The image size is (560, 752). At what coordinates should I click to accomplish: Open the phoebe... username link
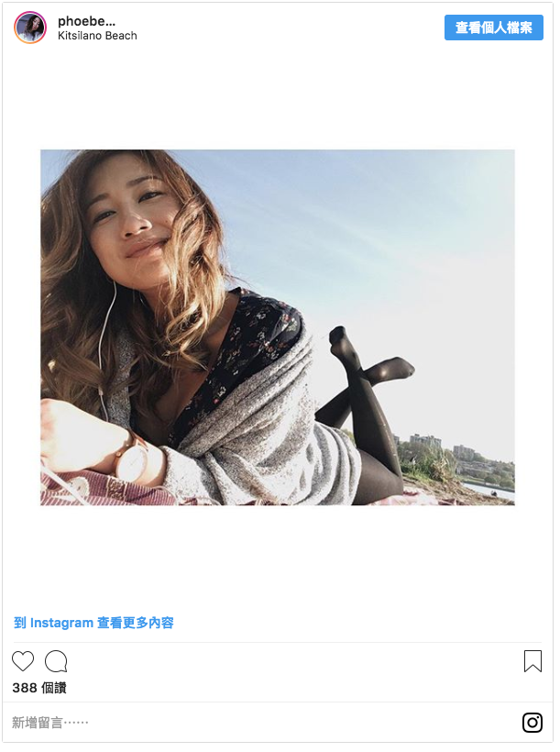87,21
